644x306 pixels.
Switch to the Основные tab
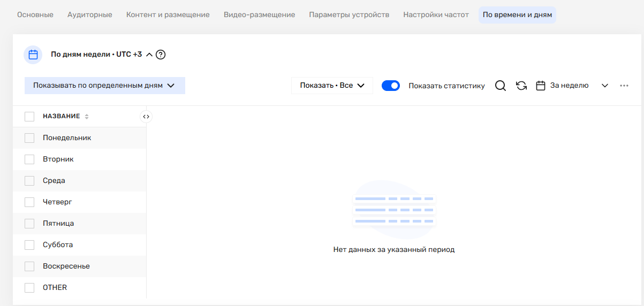pyautogui.click(x=35, y=15)
